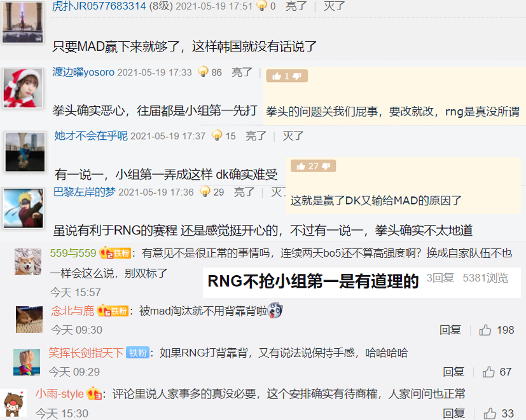
Task: Click 回复 on 小雨-style's comment
Action: (x=453, y=413)
